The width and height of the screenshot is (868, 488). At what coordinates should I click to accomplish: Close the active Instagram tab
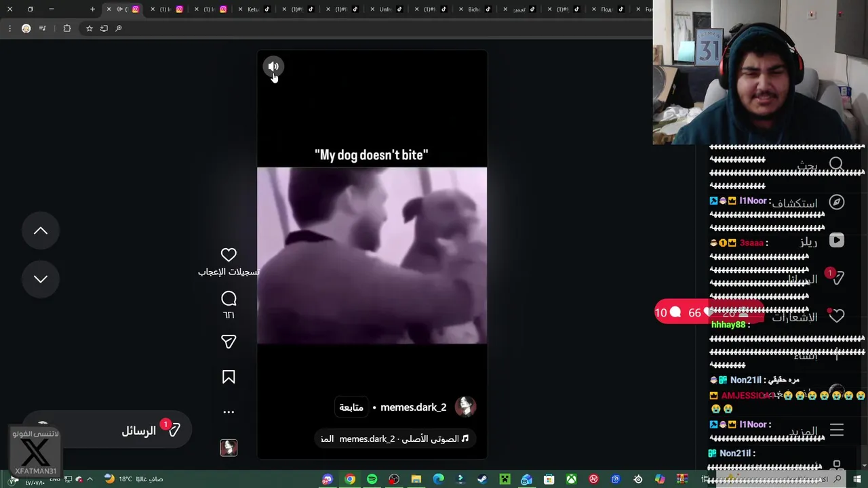108,9
